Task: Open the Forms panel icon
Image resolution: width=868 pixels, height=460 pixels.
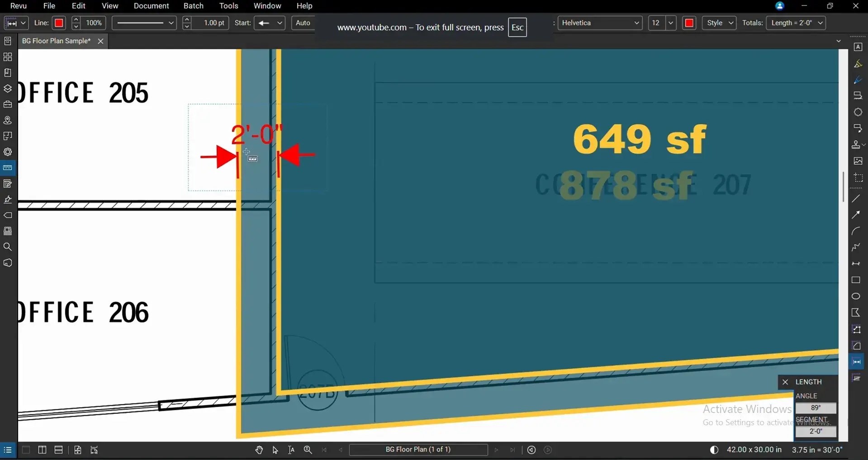Action: [x=8, y=184]
